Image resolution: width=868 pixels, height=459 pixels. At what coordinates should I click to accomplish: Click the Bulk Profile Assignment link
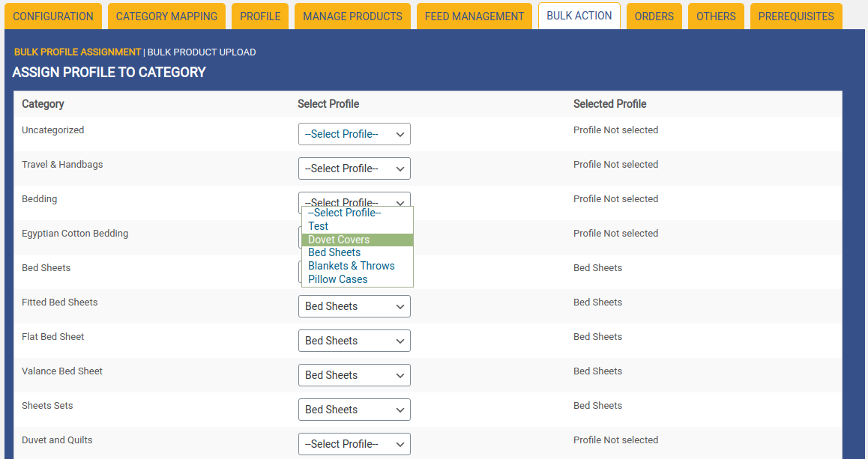tap(77, 52)
